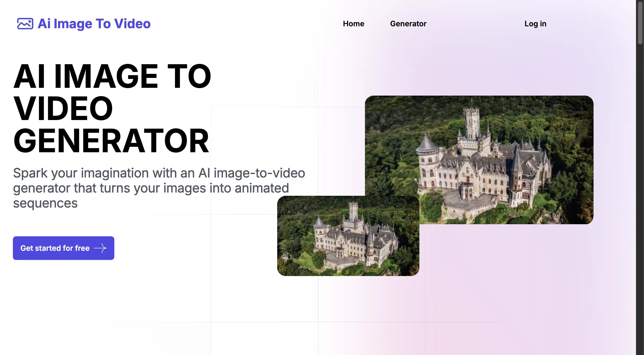Click the tagline about animated sequences
Image resolution: width=644 pixels, height=355 pixels.
tap(158, 188)
